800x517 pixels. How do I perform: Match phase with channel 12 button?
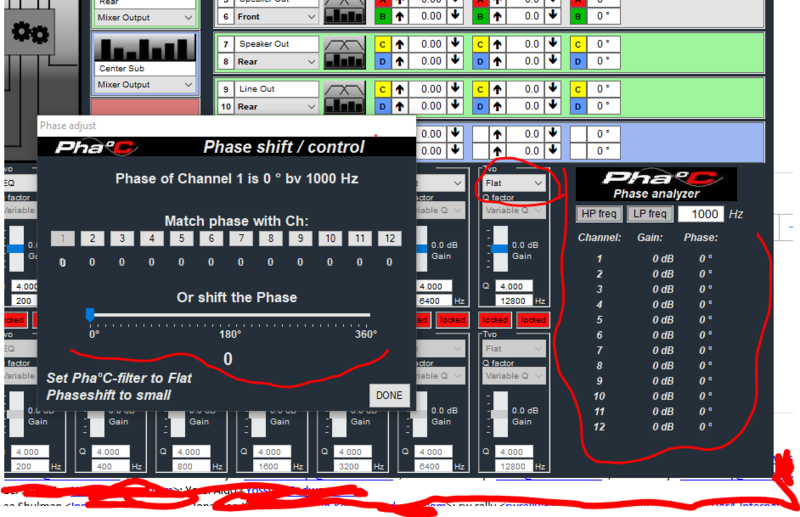click(390, 238)
